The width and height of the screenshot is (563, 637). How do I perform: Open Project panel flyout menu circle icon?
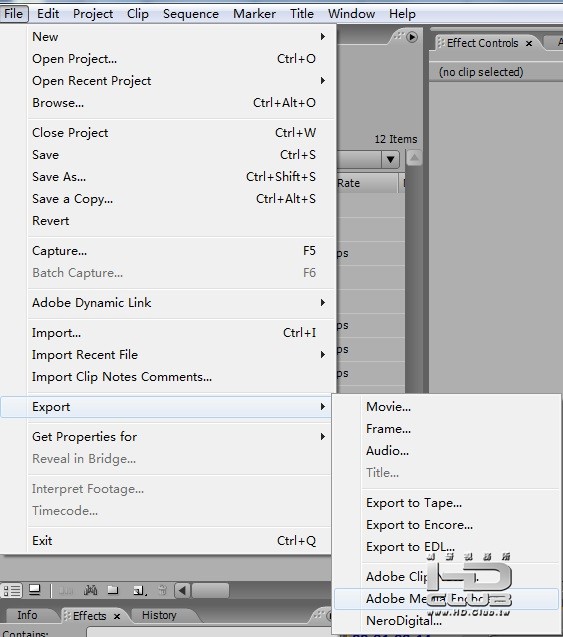tap(411, 37)
